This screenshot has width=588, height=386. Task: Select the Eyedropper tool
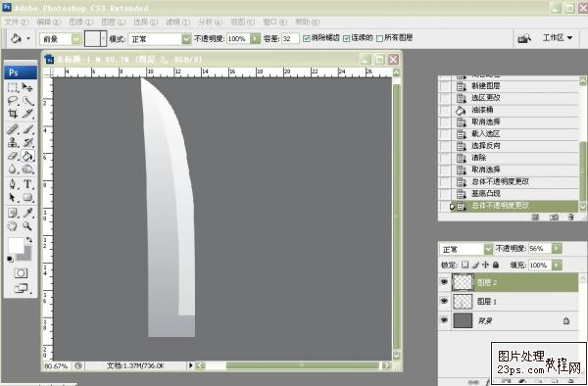[27, 213]
